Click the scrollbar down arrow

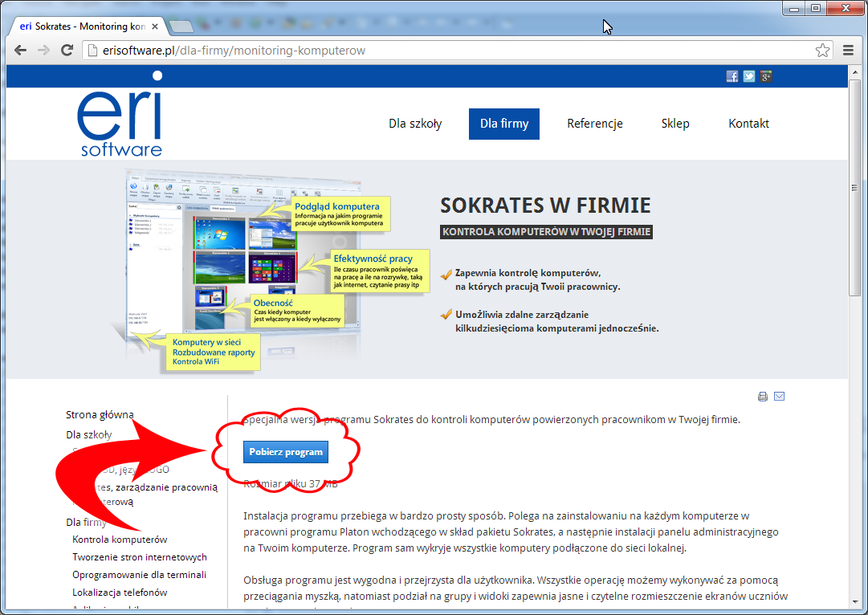854,601
